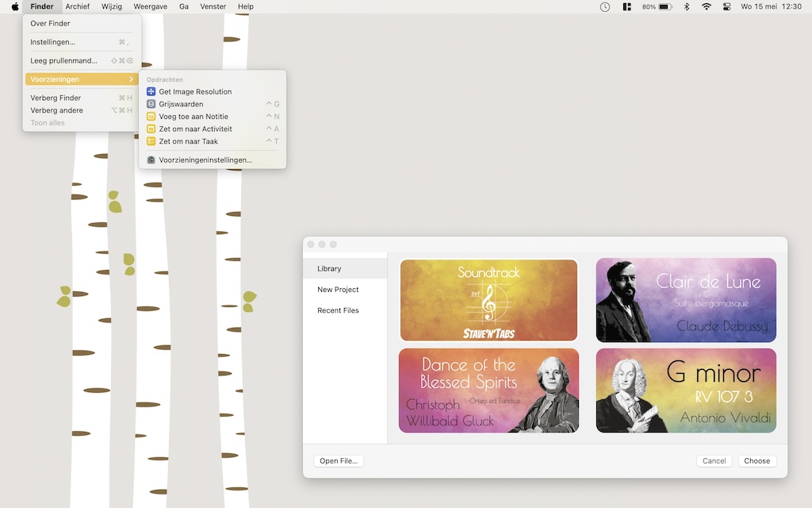The width and height of the screenshot is (812, 508).
Task: Choose Zet om naar Activiteit
Action: pos(213,129)
